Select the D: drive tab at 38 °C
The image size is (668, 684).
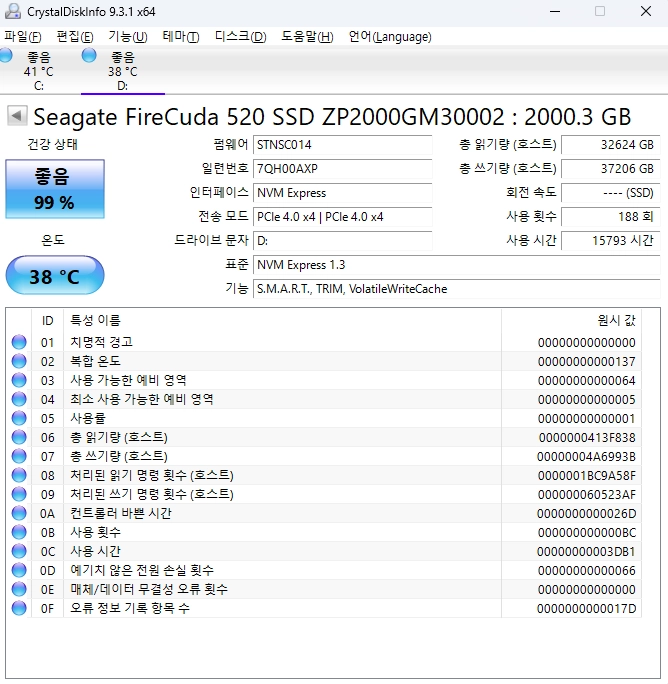[123, 71]
